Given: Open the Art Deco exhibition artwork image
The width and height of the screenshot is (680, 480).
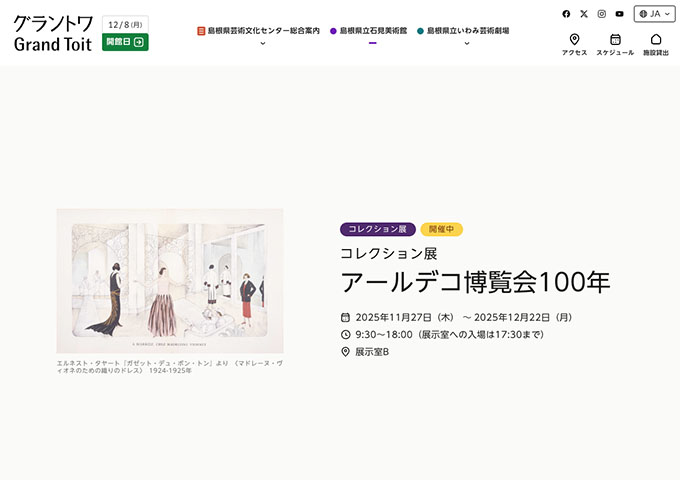Looking at the screenshot, I should pos(170,281).
